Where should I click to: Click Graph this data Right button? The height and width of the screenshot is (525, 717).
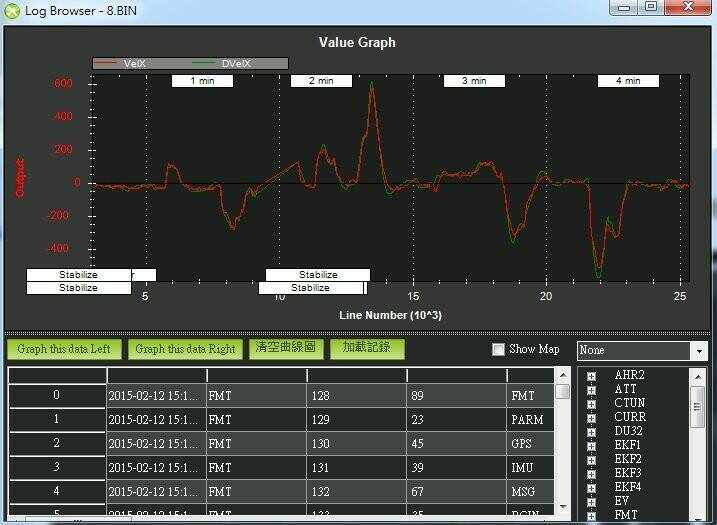click(185, 349)
